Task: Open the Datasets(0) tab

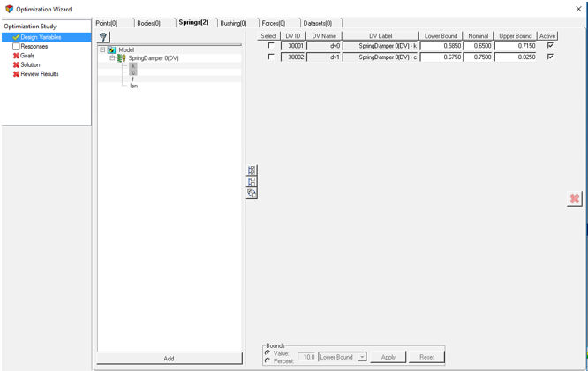Action: pos(318,23)
